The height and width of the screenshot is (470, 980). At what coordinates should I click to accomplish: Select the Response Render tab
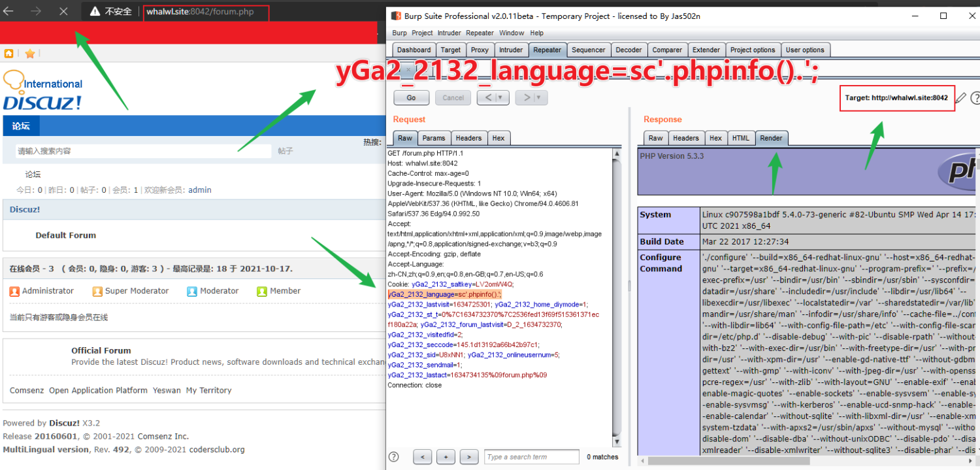click(772, 138)
